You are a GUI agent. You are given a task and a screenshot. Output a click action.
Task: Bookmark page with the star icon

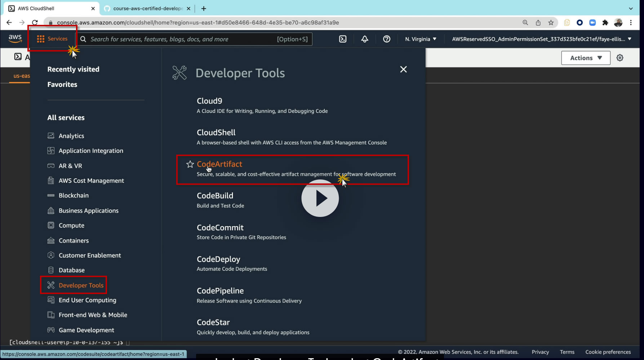click(551, 22)
